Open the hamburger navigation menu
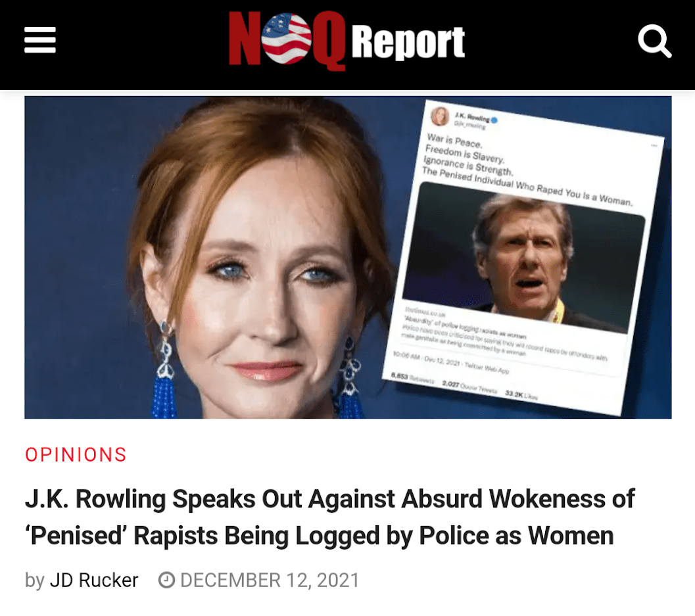This screenshot has width=695, height=616. [x=39, y=39]
